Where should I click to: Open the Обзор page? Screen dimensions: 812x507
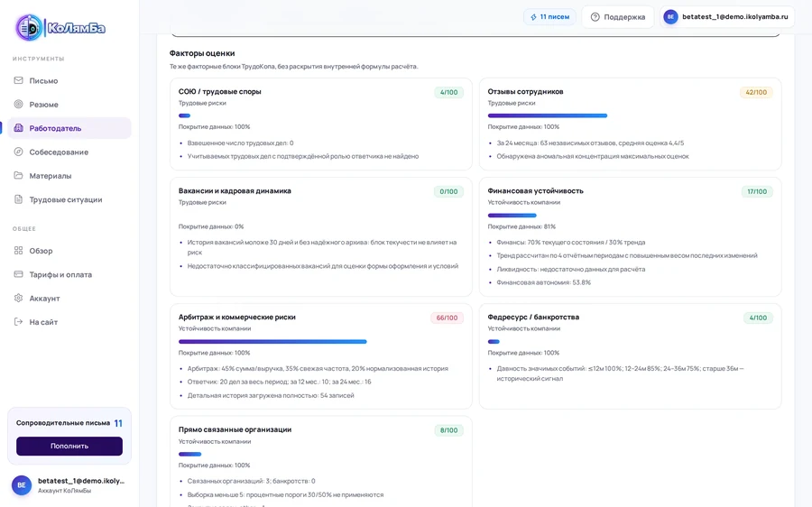(69, 251)
